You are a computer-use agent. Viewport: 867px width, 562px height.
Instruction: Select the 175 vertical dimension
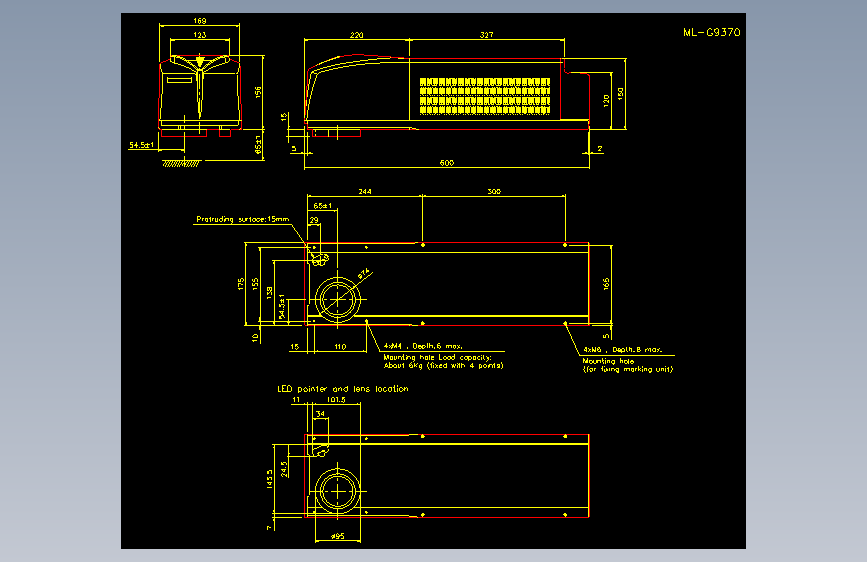[241, 284]
